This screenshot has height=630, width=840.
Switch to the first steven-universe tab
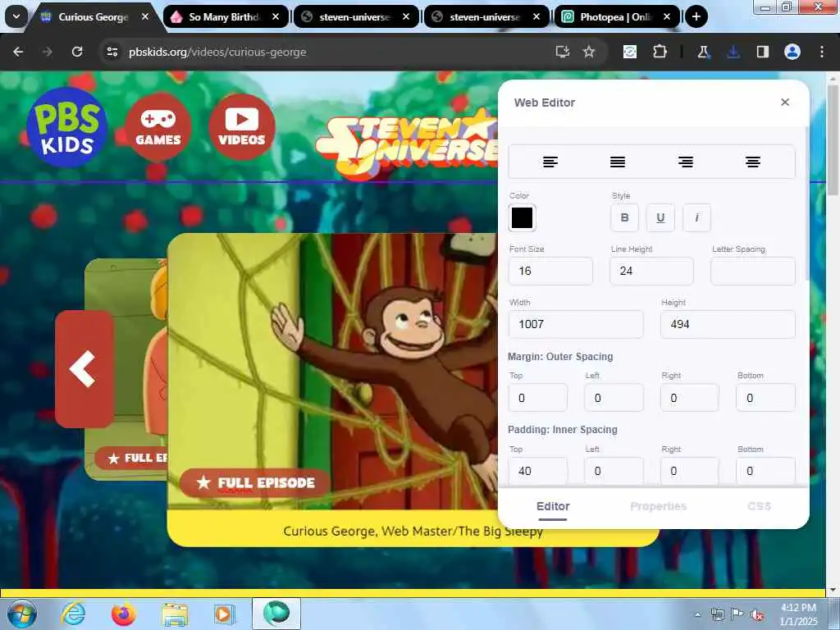click(x=356, y=17)
